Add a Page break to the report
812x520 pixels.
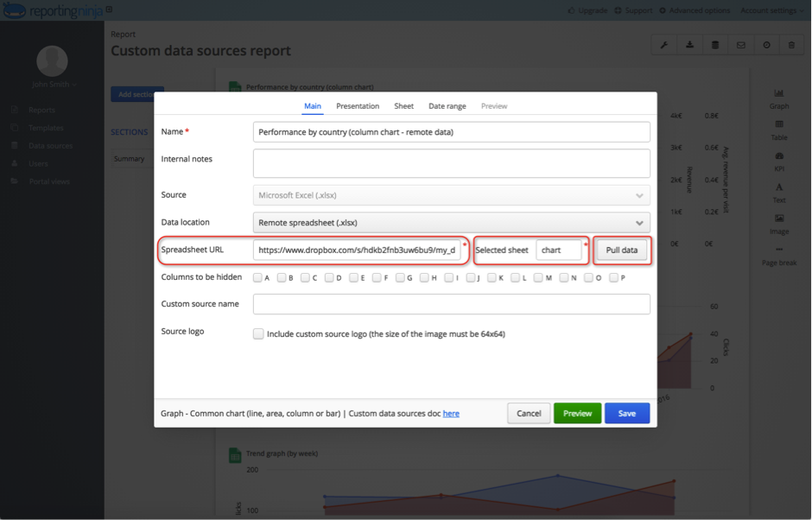tap(779, 257)
